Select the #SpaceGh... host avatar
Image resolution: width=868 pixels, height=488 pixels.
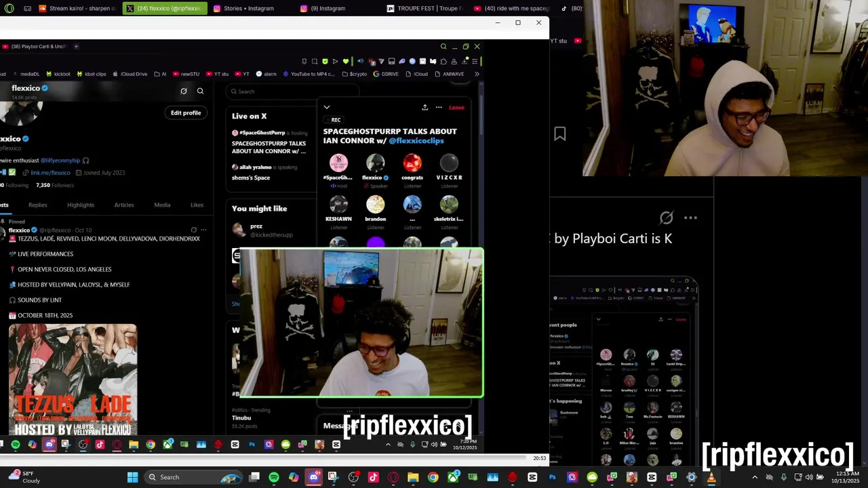(x=338, y=163)
